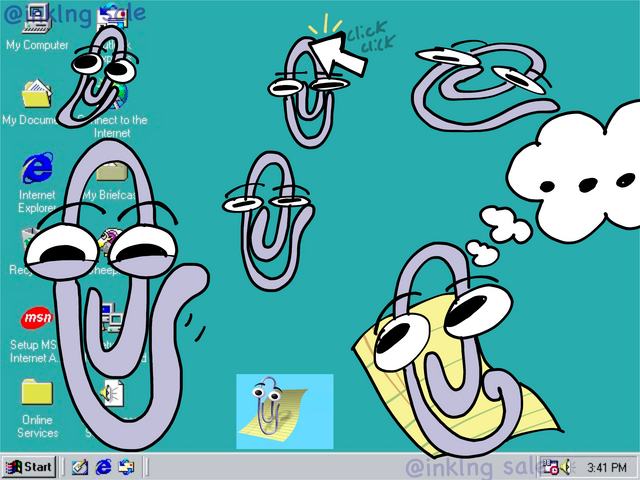Select the Connect to the Internet icon label
Image resolution: width=640 pixels, height=480 pixels.
coord(112,127)
